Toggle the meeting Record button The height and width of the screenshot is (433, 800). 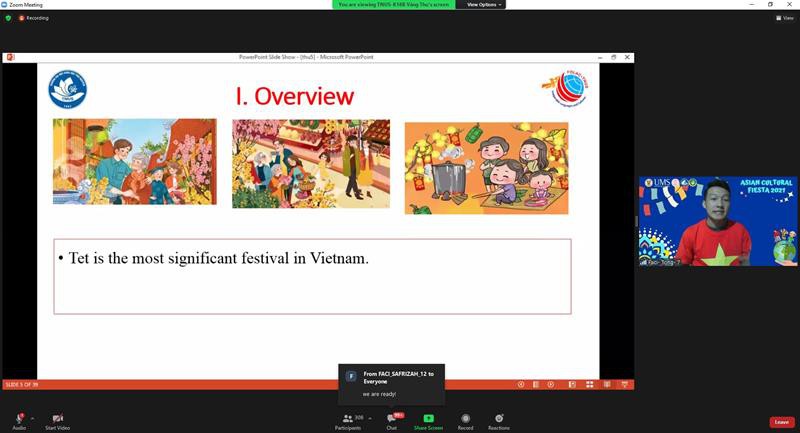coord(466,419)
